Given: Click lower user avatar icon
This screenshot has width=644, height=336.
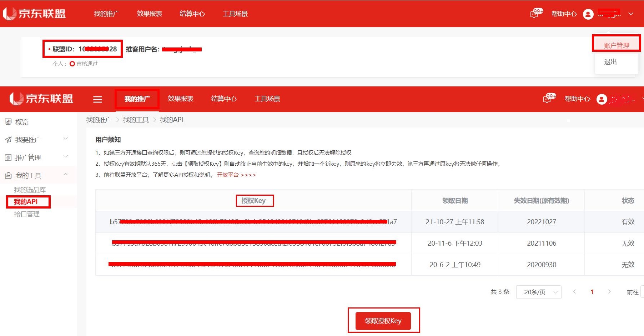Looking at the screenshot, I should coord(602,99).
